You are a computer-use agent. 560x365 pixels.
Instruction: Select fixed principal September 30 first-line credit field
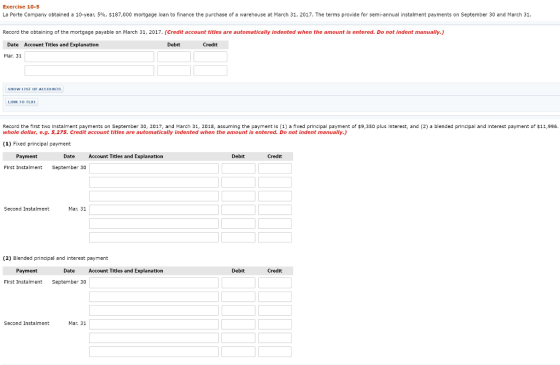click(x=275, y=169)
